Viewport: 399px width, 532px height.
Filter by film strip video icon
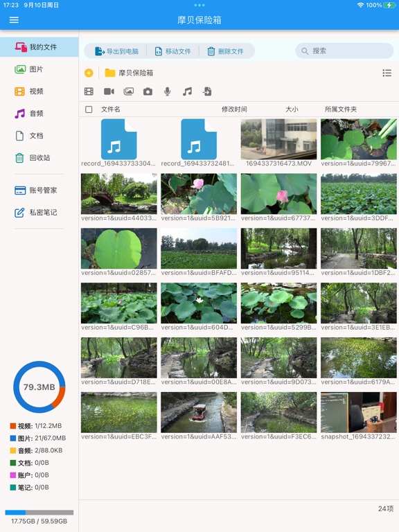tap(89, 91)
